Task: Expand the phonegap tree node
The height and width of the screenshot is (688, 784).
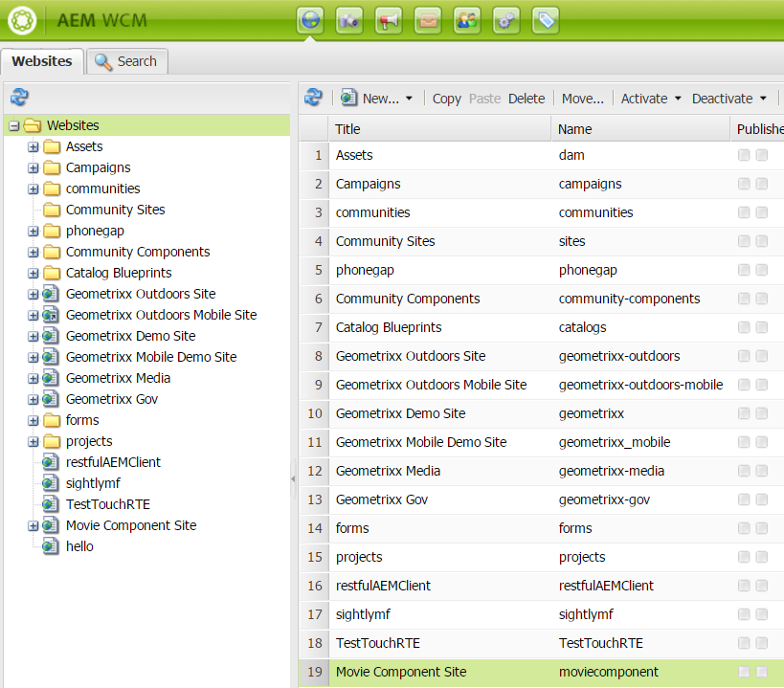Action: tap(33, 232)
